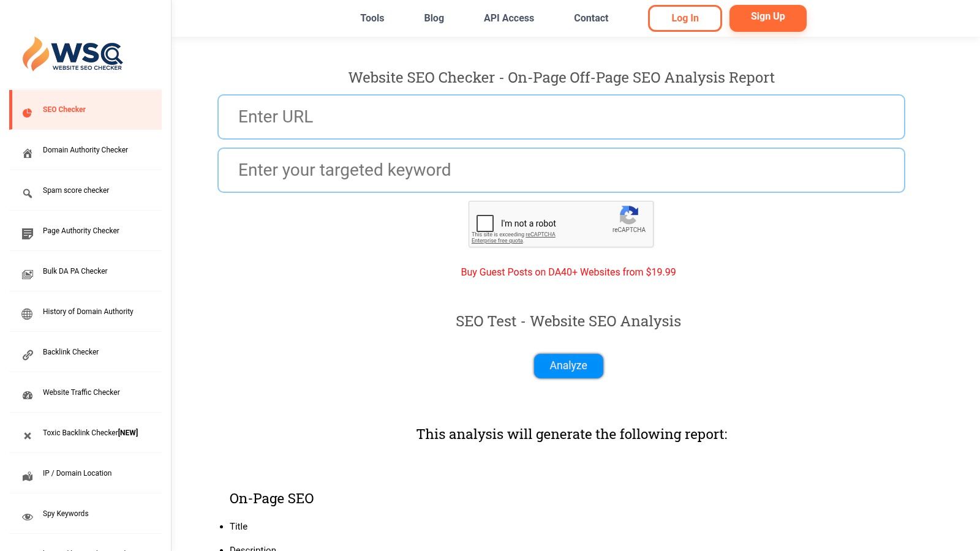Screen dimensions: 980x551
Task: Click the SEO Test - Website SEO Analysis heading
Action: 568,321
